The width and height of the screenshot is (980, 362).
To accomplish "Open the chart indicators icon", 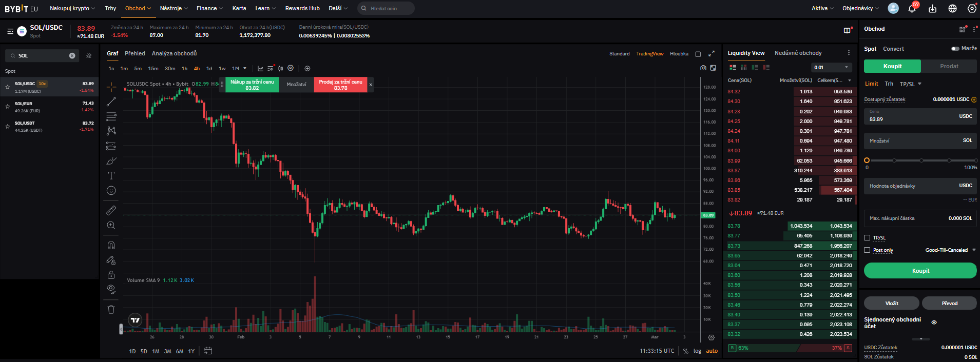I will pos(260,69).
